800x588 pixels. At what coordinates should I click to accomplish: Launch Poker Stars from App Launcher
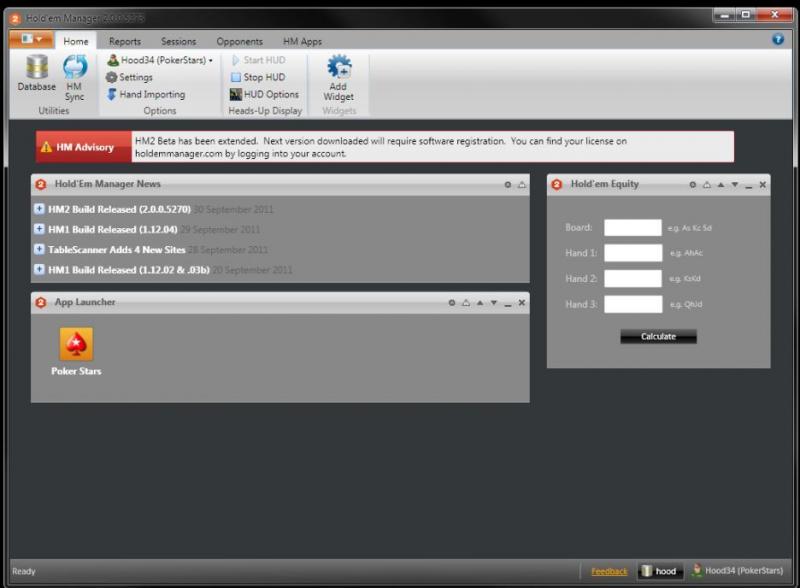click(x=76, y=352)
